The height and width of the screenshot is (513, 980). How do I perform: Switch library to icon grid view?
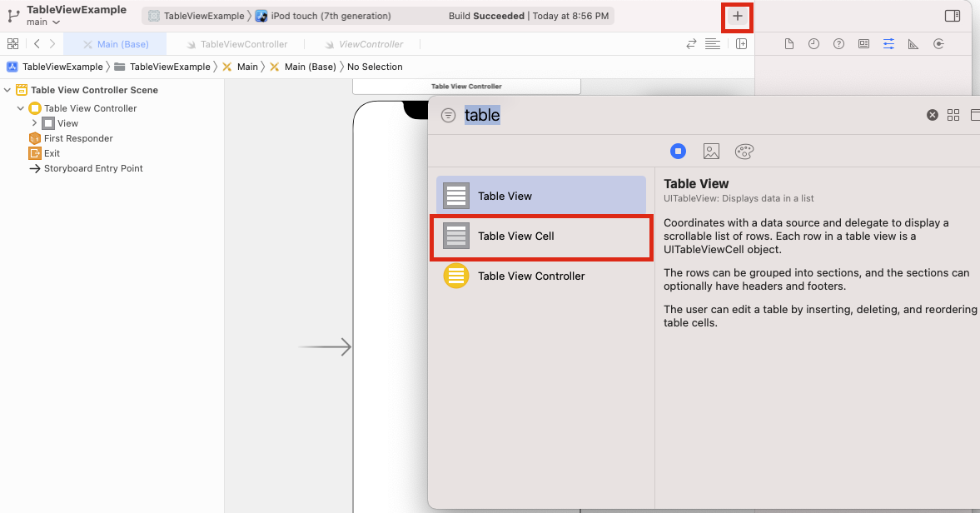pyautogui.click(x=953, y=115)
